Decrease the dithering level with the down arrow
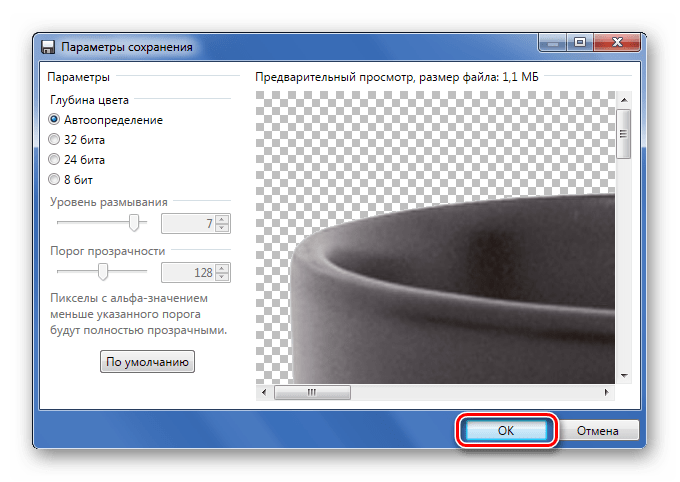The height and width of the screenshot is (482, 680). [222, 228]
